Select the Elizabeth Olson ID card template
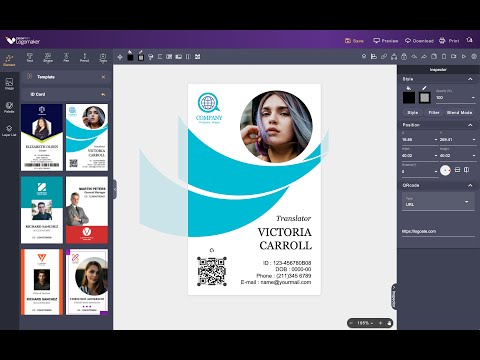The image size is (480, 360). pyautogui.click(x=42, y=137)
